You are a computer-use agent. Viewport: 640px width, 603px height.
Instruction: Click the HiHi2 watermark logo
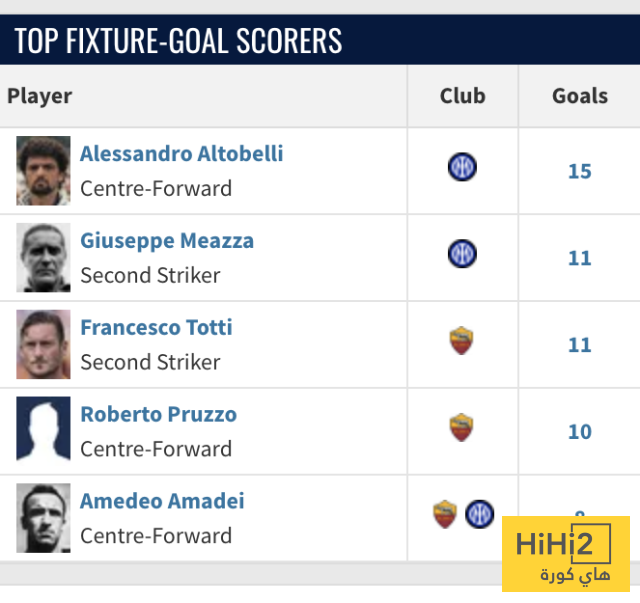[565, 553]
